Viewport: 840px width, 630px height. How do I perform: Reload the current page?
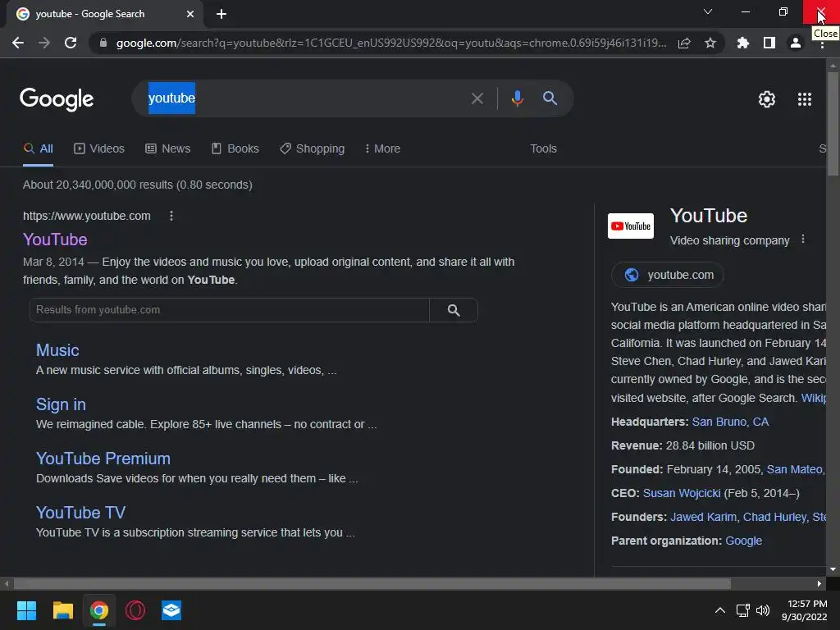(x=71, y=43)
